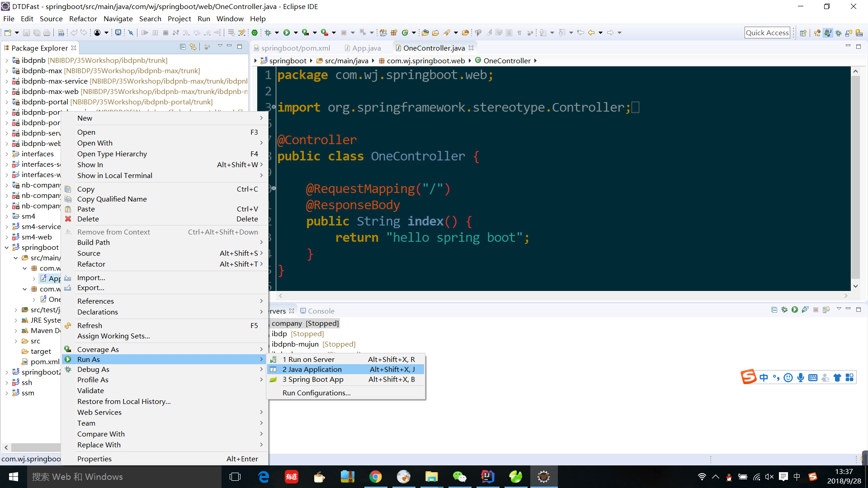
Task: Click the Last Edit Location icon
Action: point(580,33)
